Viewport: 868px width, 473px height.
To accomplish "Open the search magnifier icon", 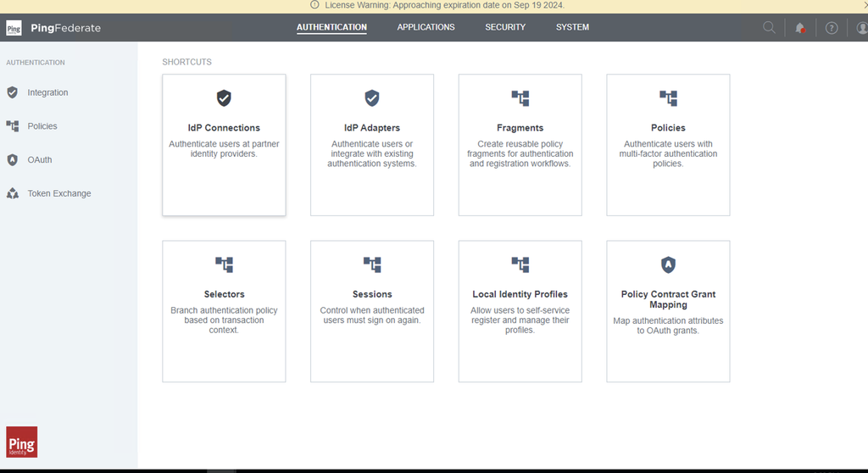I will pyautogui.click(x=769, y=27).
